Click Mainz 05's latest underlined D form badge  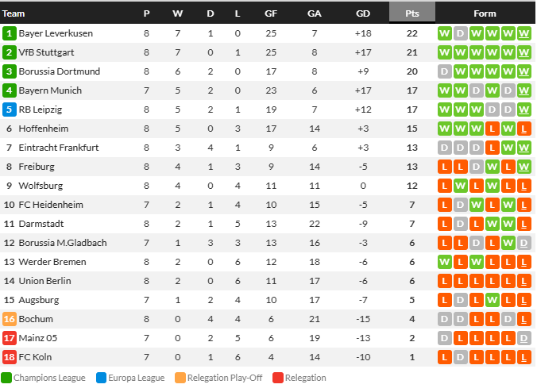(x=524, y=338)
